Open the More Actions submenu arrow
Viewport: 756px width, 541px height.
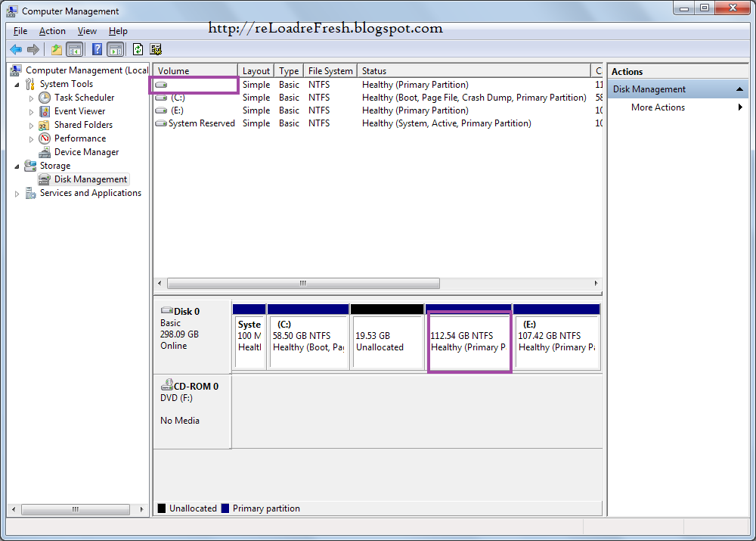[x=741, y=107]
